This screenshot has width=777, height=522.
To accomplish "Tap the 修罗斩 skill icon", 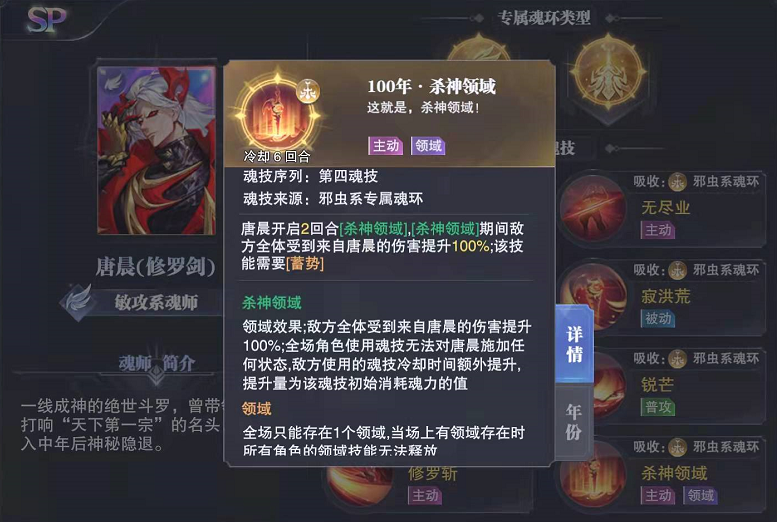I will coord(361,485).
